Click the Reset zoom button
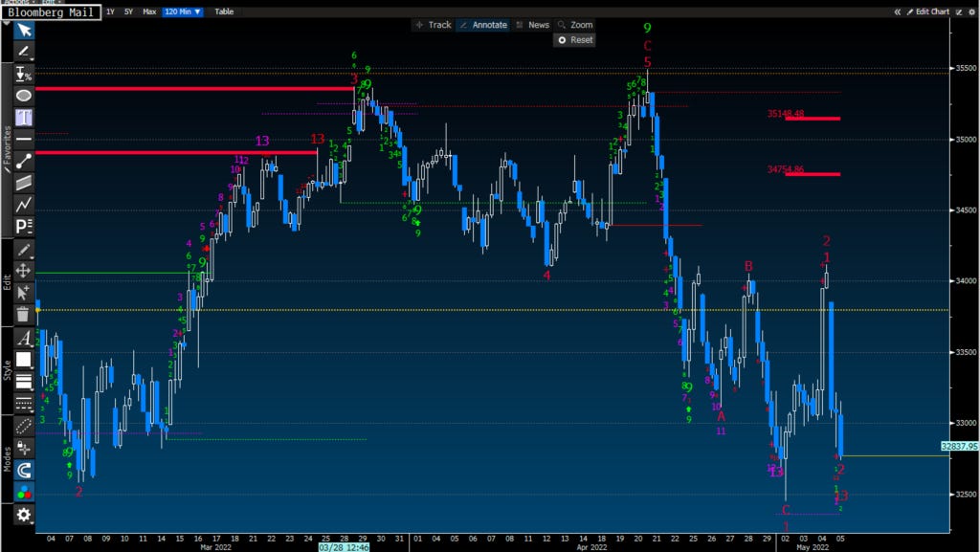This screenshot has width=980, height=552. (575, 40)
